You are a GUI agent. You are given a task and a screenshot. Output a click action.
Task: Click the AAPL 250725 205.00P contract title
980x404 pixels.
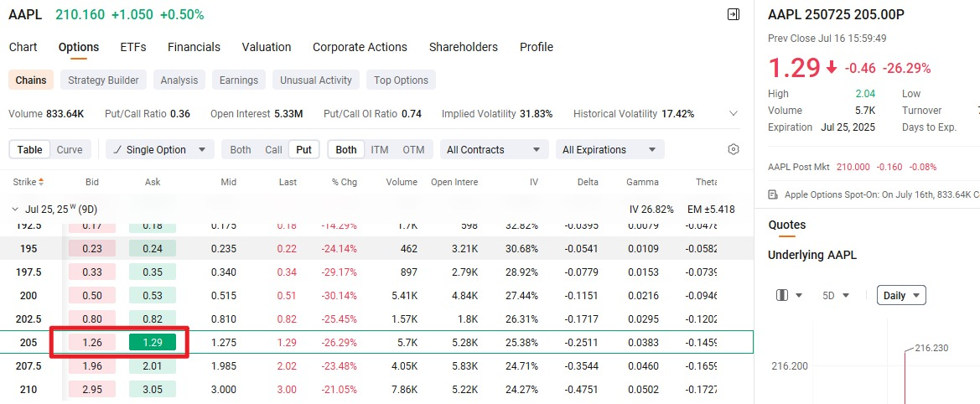pyautogui.click(x=836, y=15)
